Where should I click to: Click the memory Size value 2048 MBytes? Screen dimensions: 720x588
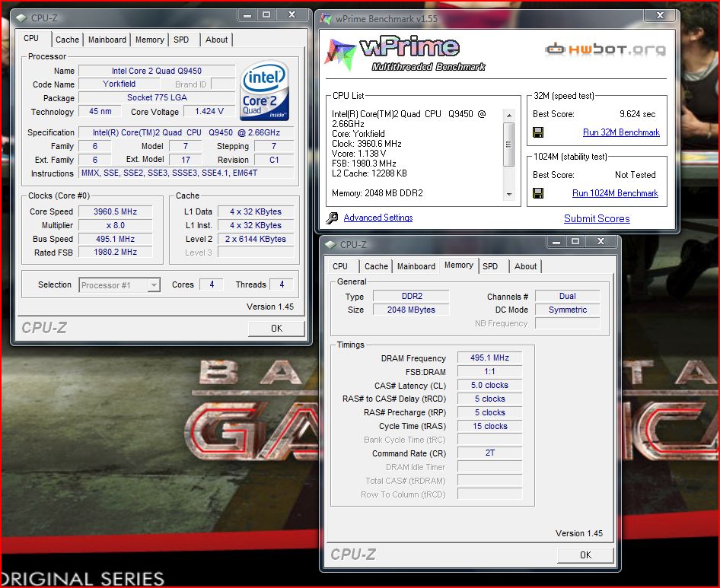[411, 310]
